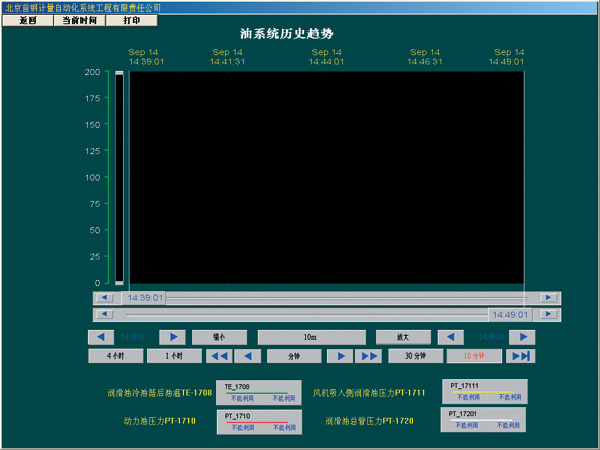Select the 10 分钟 time span

point(473,355)
